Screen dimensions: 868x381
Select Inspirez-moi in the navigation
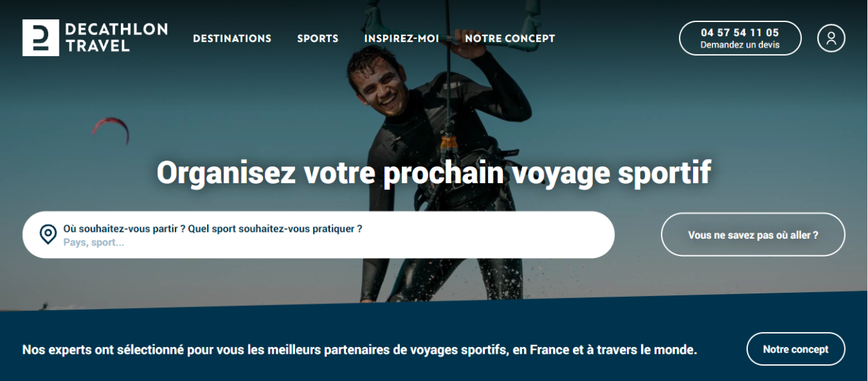(401, 39)
